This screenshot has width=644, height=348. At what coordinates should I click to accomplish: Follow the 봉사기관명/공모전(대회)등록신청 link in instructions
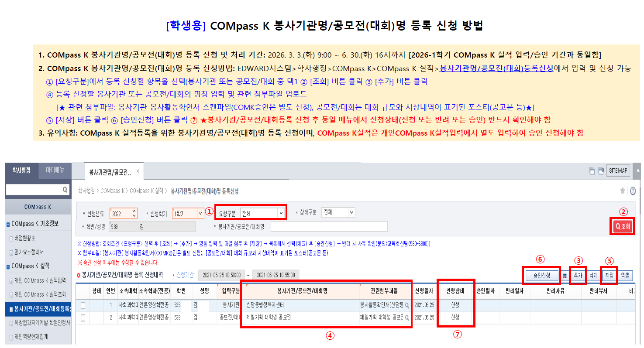coord(496,68)
